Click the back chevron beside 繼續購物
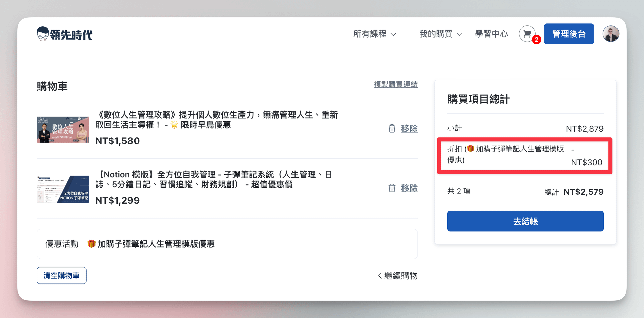The image size is (644, 318). [x=380, y=276]
